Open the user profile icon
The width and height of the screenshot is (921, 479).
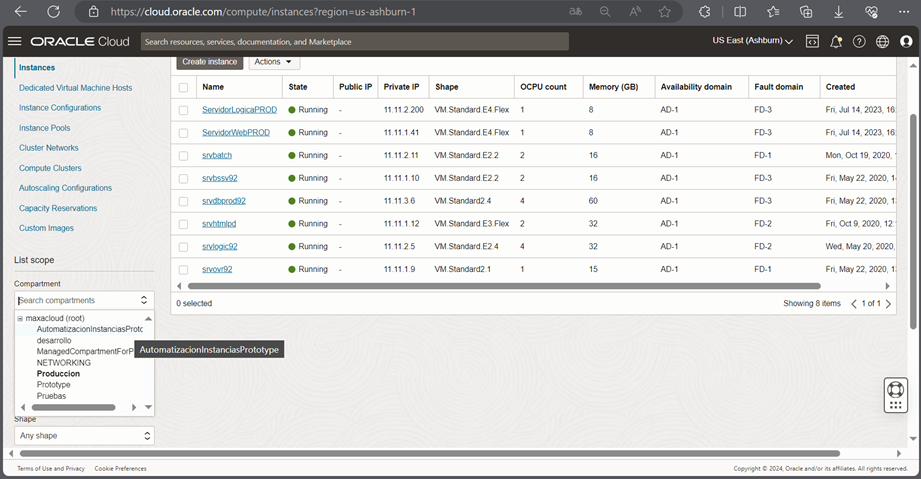pos(906,41)
